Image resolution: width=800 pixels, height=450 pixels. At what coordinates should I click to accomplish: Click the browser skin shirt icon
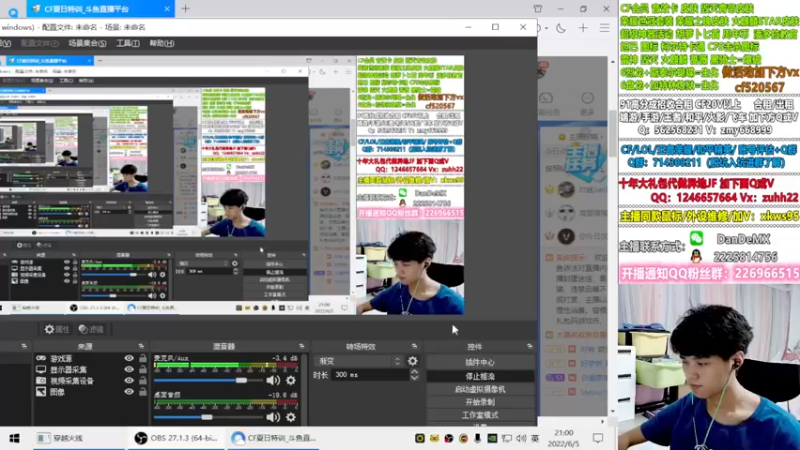click(537, 9)
